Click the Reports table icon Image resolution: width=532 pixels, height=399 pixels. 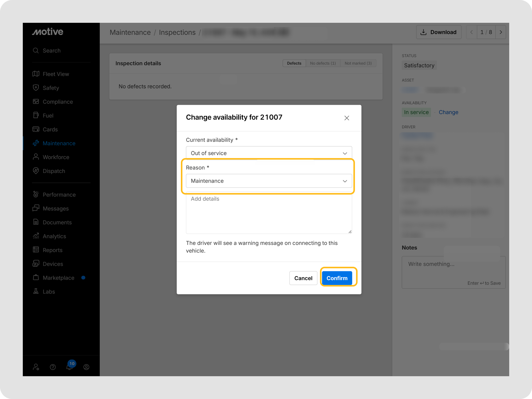36,250
